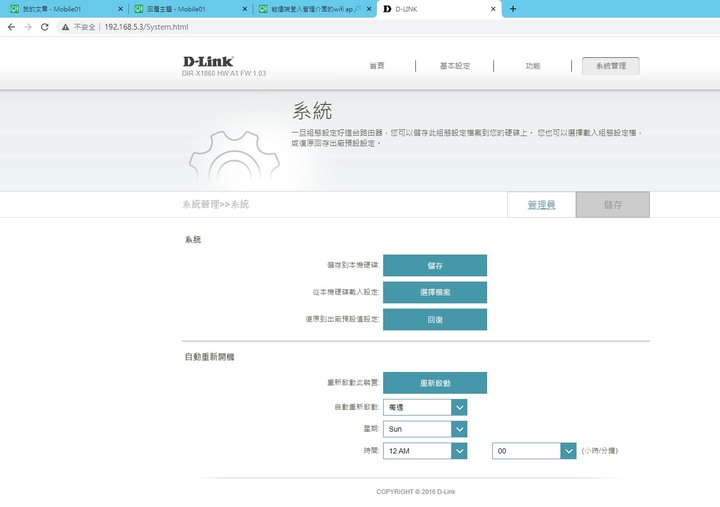Go back with the browser back arrow
Image resolution: width=720 pixels, height=507 pixels.
11,27
